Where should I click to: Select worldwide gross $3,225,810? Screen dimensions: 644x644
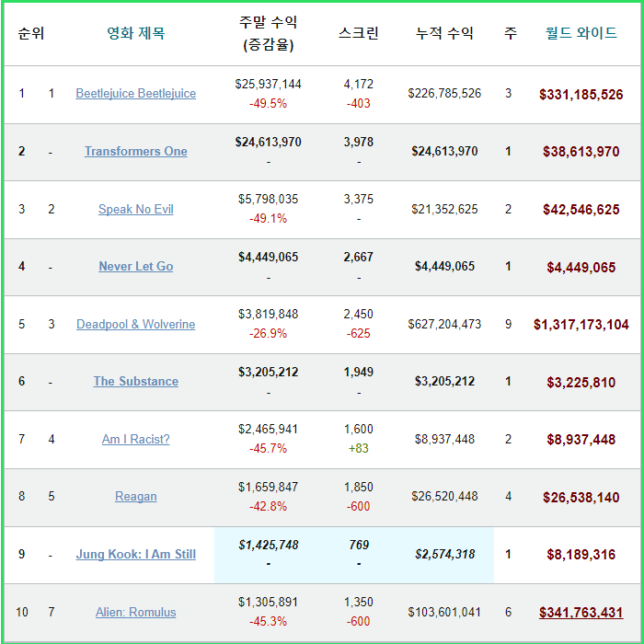pos(581,383)
